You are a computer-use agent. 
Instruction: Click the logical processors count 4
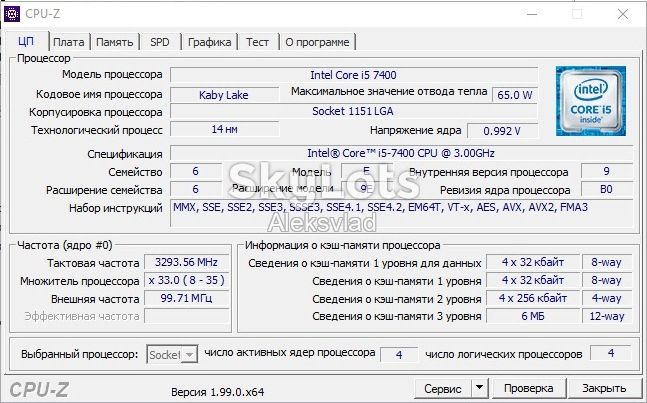coord(610,353)
